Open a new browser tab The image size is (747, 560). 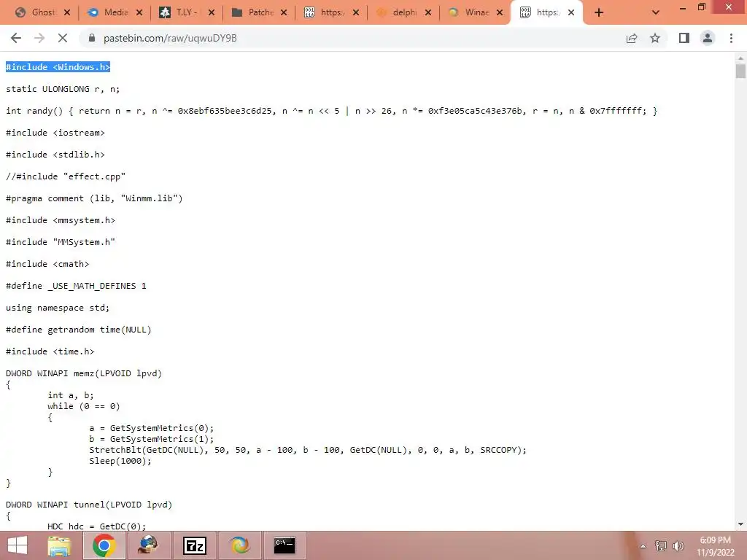click(x=599, y=13)
